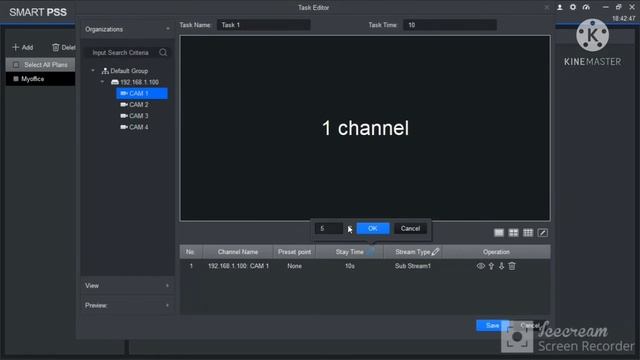The image size is (640, 360).
Task: Select the single-window layout icon
Action: (x=499, y=233)
